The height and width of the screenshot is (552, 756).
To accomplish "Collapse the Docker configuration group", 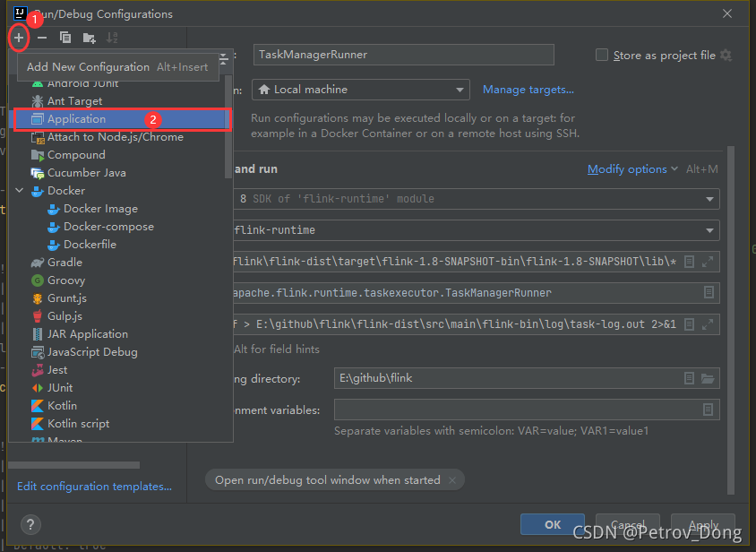I will [20, 191].
